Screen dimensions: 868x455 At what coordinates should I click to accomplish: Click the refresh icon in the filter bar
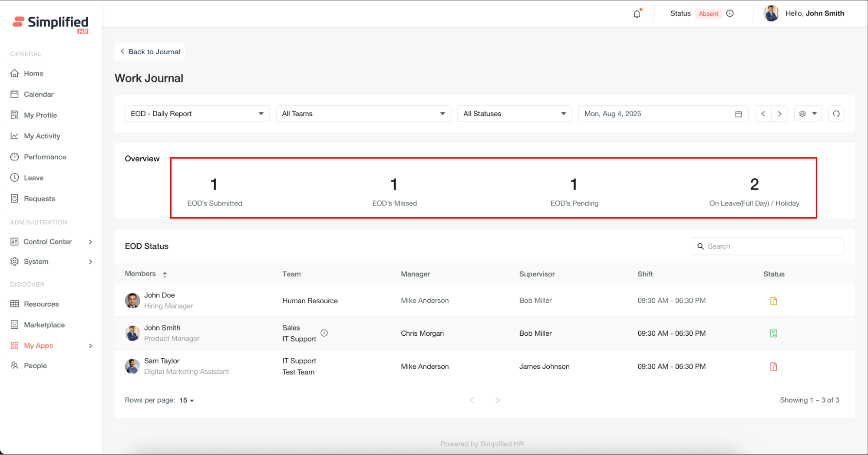click(836, 114)
